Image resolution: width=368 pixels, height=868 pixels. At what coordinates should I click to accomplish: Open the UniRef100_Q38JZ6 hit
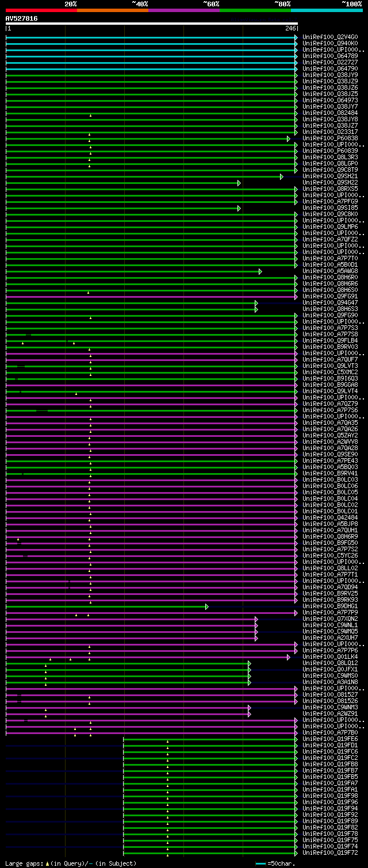click(330, 88)
